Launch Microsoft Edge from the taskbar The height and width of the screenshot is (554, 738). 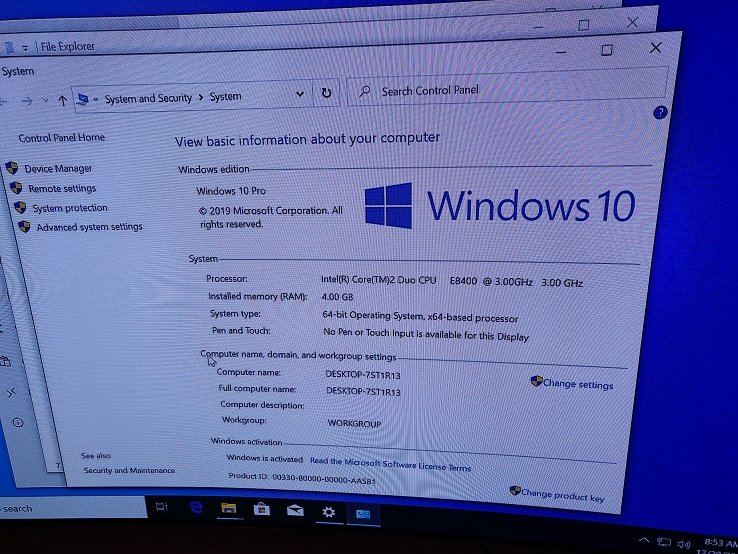click(196, 507)
